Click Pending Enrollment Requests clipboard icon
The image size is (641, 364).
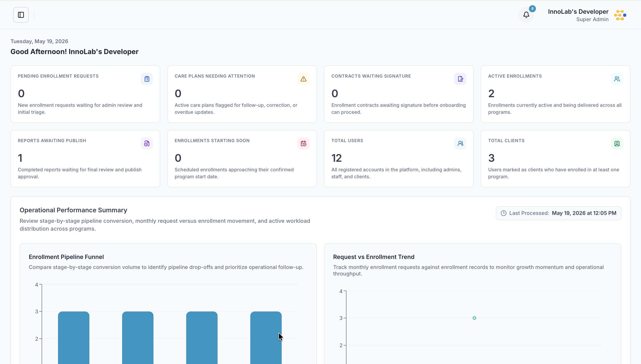tap(147, 79)
